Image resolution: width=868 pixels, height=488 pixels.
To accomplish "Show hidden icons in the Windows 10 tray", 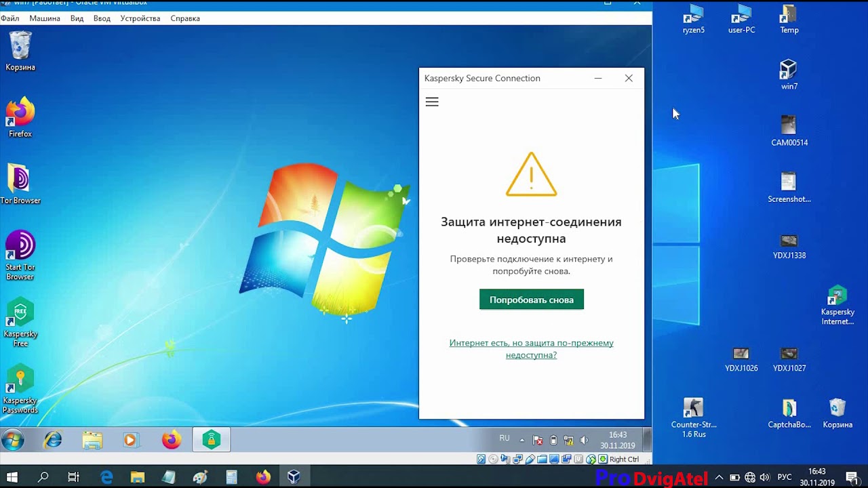I will pos(719,477).
